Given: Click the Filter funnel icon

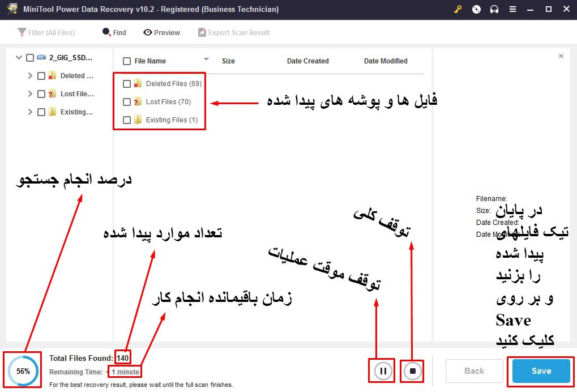Looking at the screenshot, I should [x=22, y=32].
